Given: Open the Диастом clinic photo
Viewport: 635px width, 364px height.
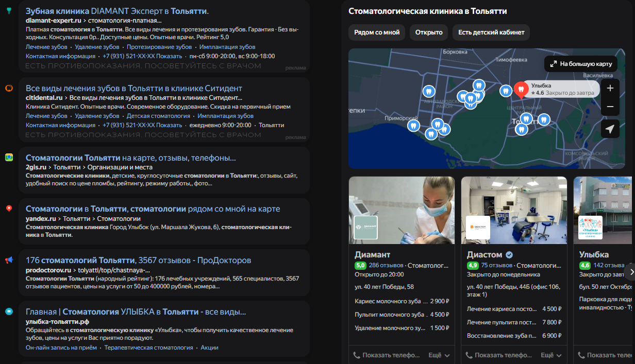Looking at the screenshot, I should point(514,210).
